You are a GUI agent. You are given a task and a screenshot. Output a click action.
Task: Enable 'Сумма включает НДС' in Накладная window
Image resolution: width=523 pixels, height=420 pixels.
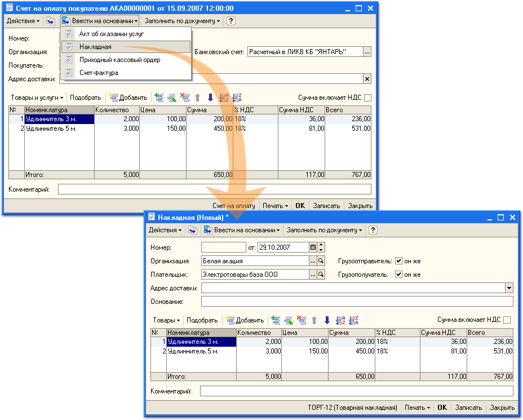pyautogui.click(x=507, y=320)
